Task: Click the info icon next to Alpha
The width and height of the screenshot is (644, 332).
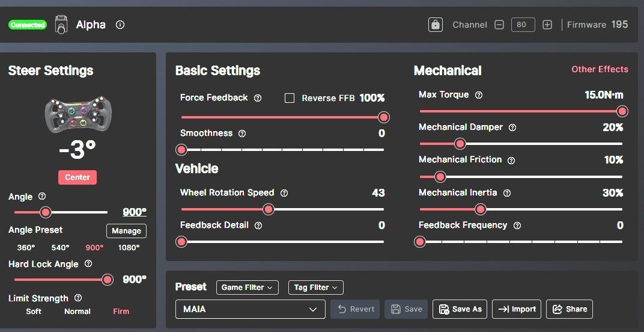Action: (x=120, y=25)
